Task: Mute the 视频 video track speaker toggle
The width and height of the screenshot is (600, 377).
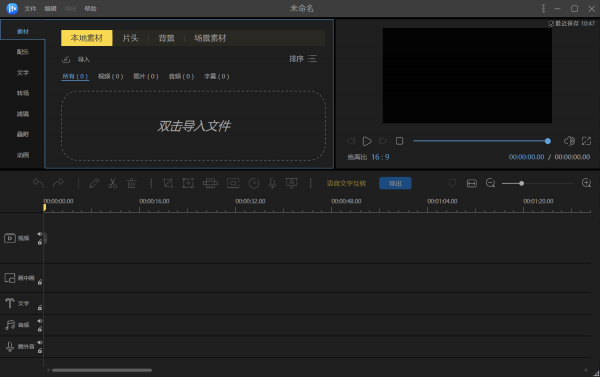Action: pos(39,234)
